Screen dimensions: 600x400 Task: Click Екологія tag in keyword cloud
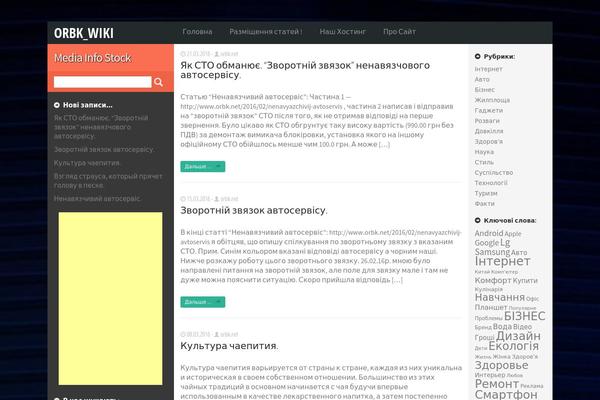pos(514,346)
